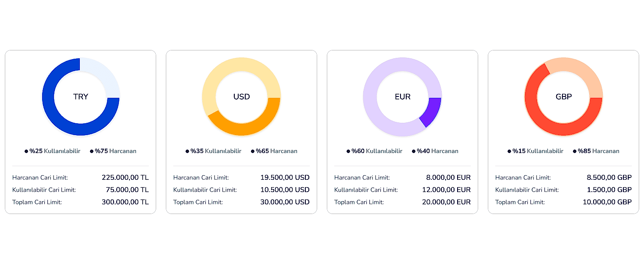Click the USD donut chart center label
Image resolution: width=644 pixels, height=264 pixels.
coord(241,97)
